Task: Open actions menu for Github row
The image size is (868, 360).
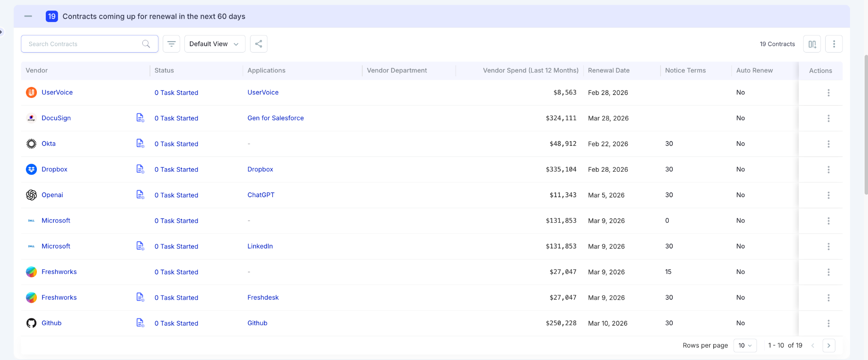Action: (829, 324)
